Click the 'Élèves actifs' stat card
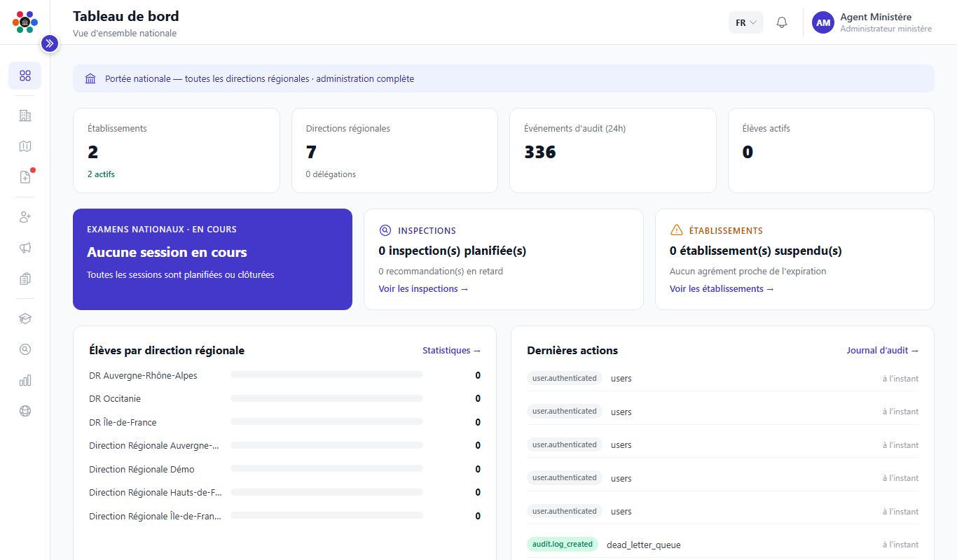 coord(831,150)
